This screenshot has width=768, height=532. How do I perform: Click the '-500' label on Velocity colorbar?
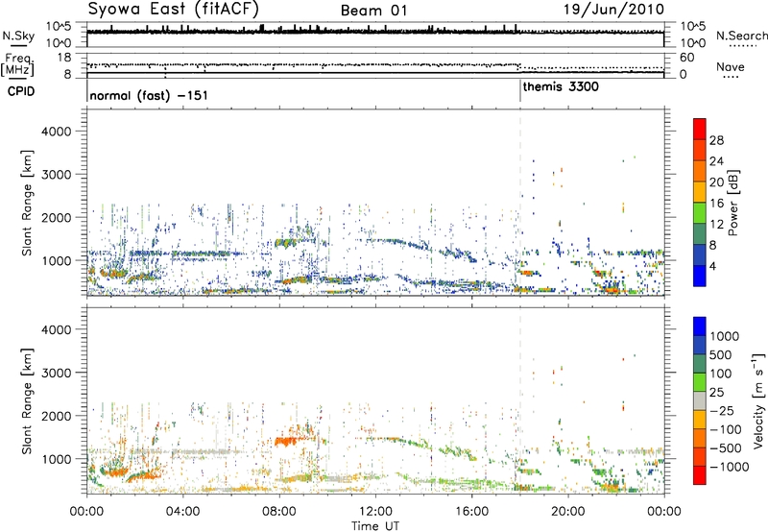pos(726,448)
